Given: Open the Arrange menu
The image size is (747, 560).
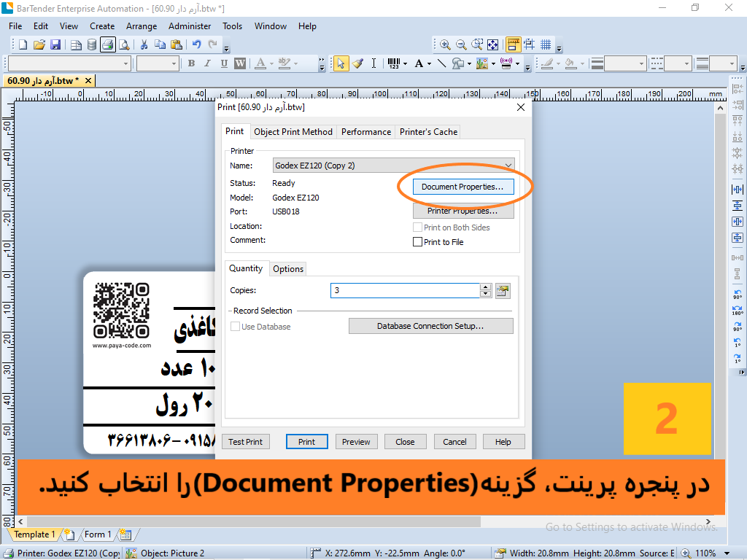Looking at the screenshot, I should 142,26.
